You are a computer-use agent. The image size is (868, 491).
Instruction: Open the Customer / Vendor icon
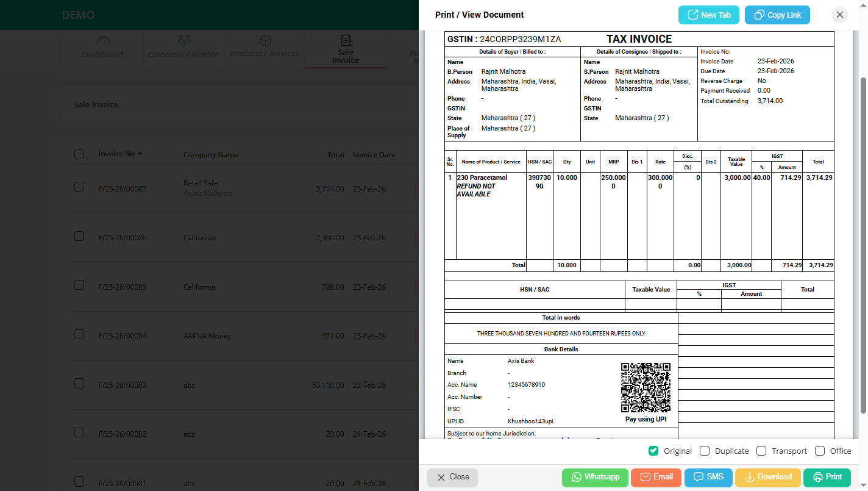coord(183,41)
